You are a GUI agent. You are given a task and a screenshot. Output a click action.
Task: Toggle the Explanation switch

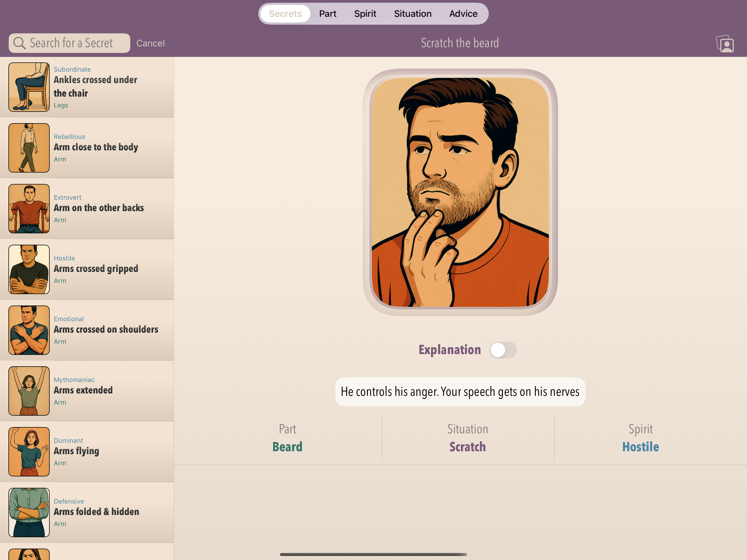[503, 350]
